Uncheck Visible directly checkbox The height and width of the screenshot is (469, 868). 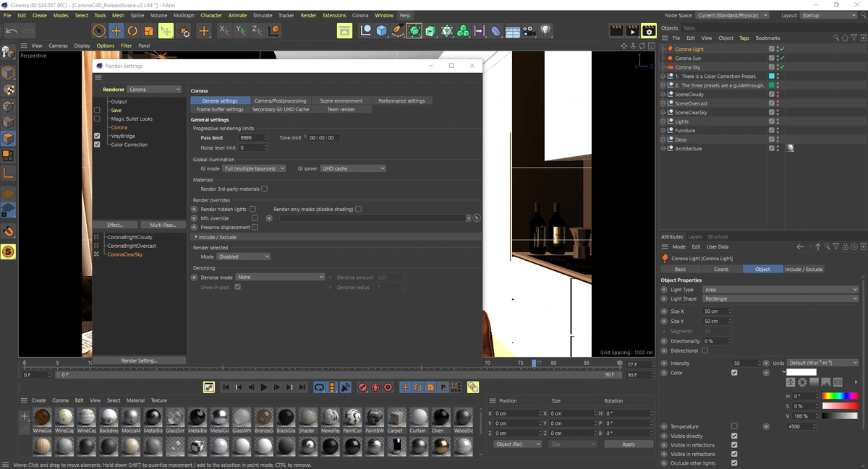coord(734,436)
